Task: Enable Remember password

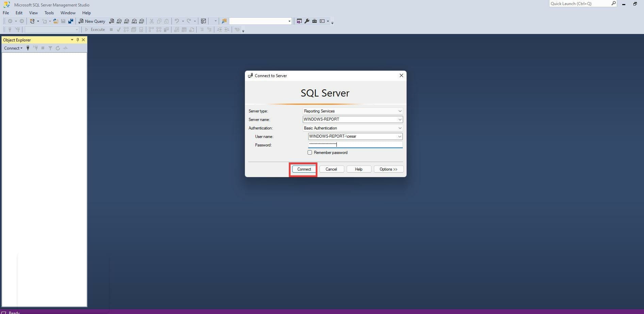Action: click(310, 152)
